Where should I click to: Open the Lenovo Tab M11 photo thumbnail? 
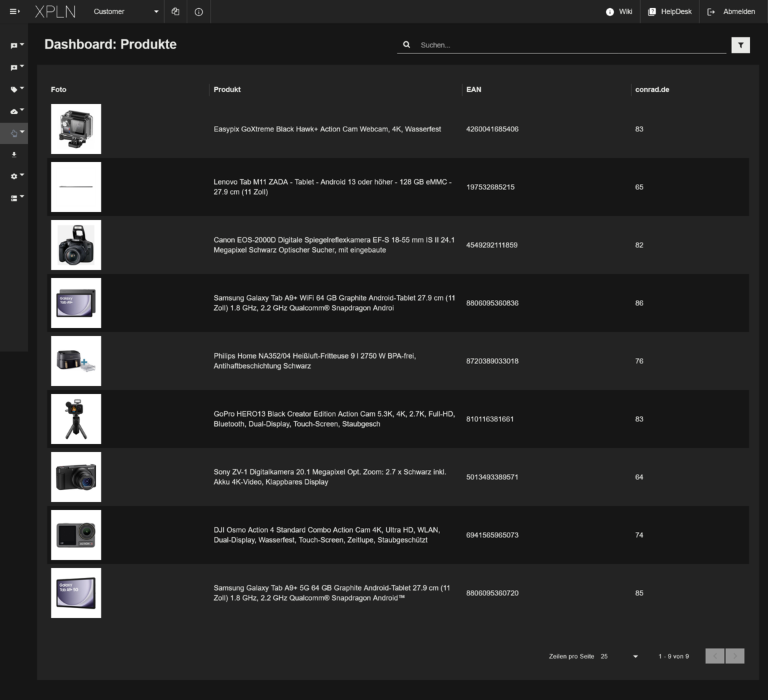tap(77, 187)
